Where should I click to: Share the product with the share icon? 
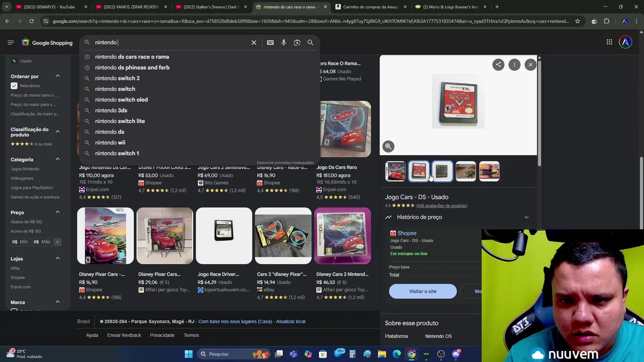(x=498, y=64)
